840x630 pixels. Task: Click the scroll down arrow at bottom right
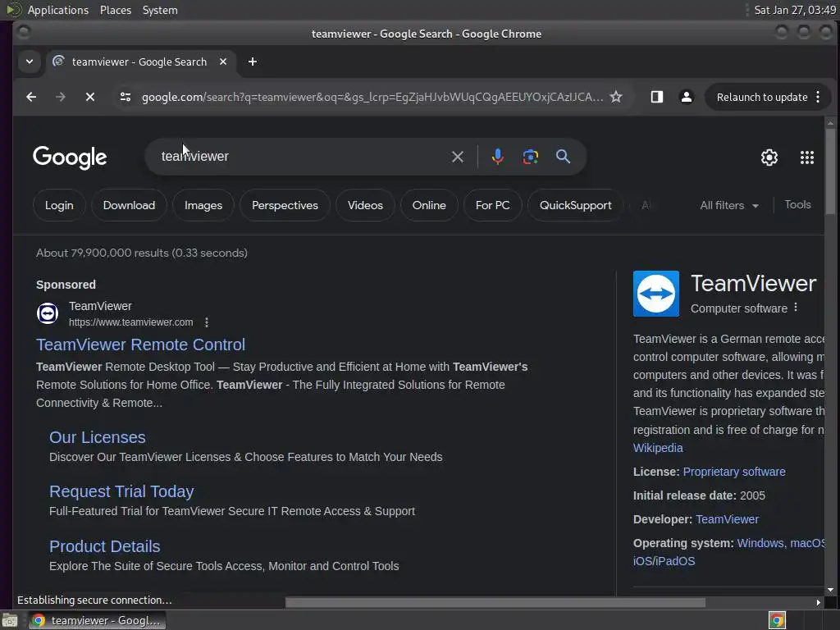pos(830,590)
